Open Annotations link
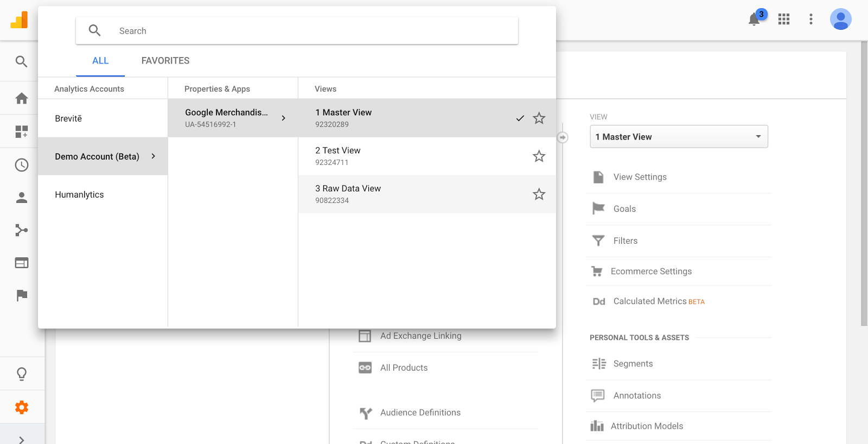868x444 pixels. (x=637, y=396)
